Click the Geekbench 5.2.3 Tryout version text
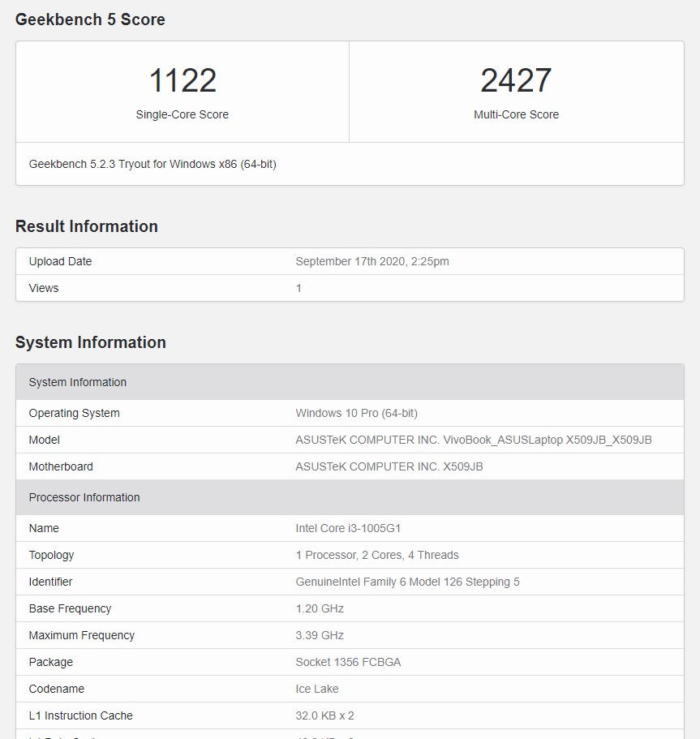The width and height of the screenshot is (700, 739). click(152, 164)
